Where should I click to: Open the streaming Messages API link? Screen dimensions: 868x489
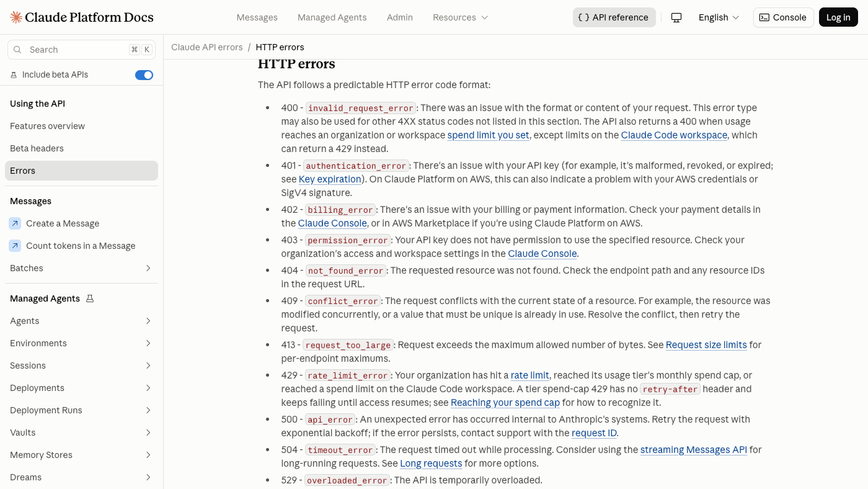tap(693, 450)
